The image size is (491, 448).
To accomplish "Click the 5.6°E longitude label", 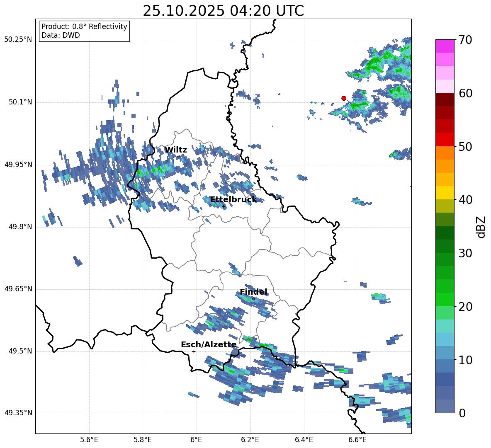I will (x=89, y=440).
